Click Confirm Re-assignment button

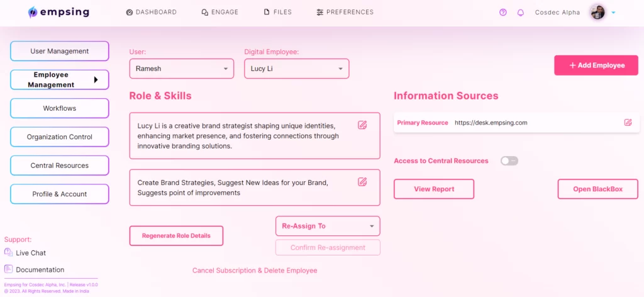(x=328, y=248)
